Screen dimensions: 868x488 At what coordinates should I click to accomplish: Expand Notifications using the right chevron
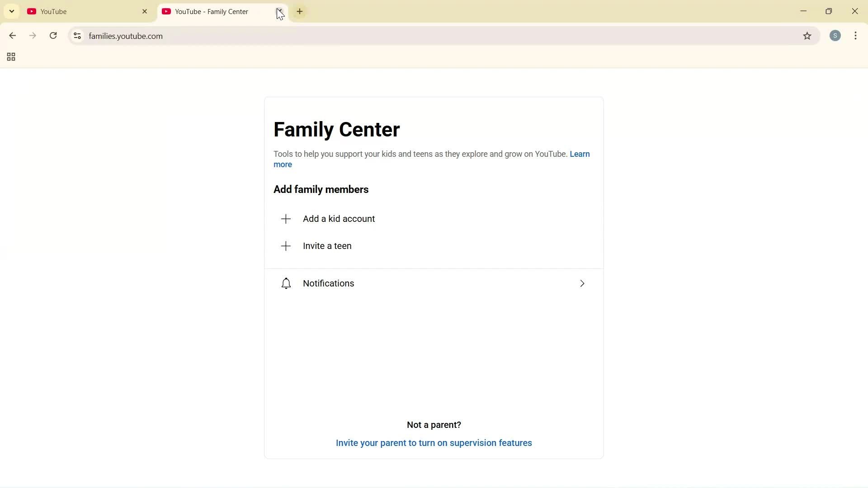pos(582,283)
